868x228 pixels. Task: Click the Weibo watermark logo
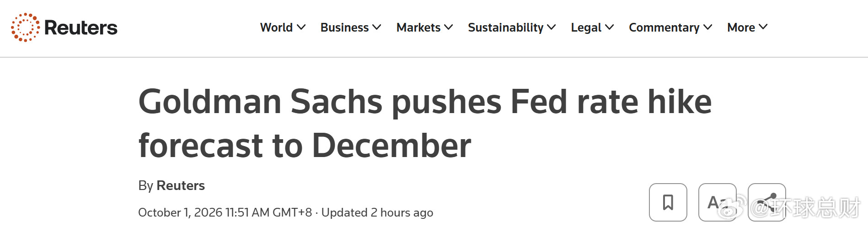732,207
